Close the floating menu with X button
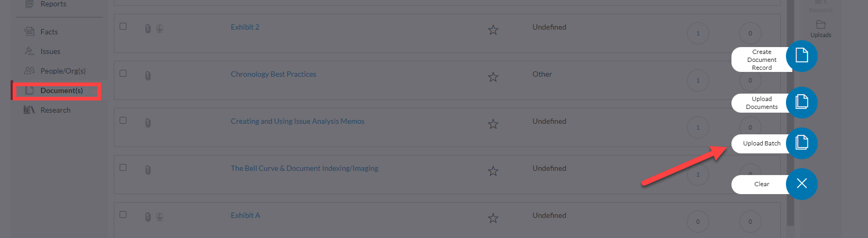Image resolution: width=868 pixels, height=238 pixels. coord(801,184)
